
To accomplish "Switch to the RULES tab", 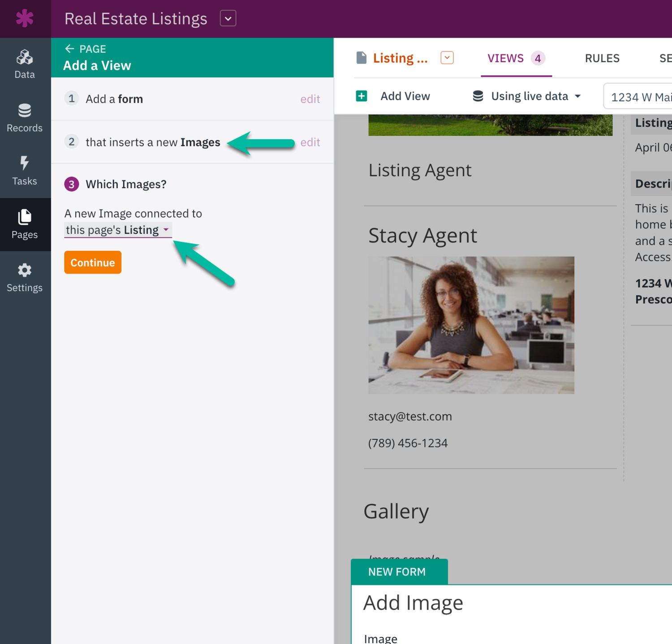I will [602, 58].
